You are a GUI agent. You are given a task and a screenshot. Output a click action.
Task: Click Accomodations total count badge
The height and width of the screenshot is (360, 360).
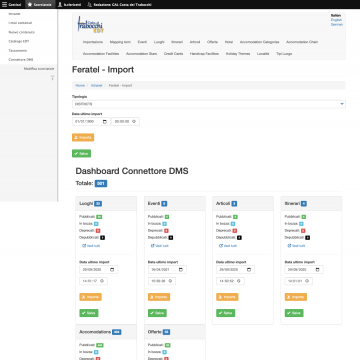[117, 332]
